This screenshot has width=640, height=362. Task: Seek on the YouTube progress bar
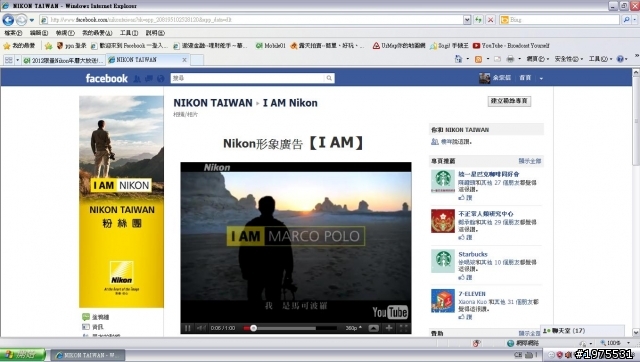[290, 328]
